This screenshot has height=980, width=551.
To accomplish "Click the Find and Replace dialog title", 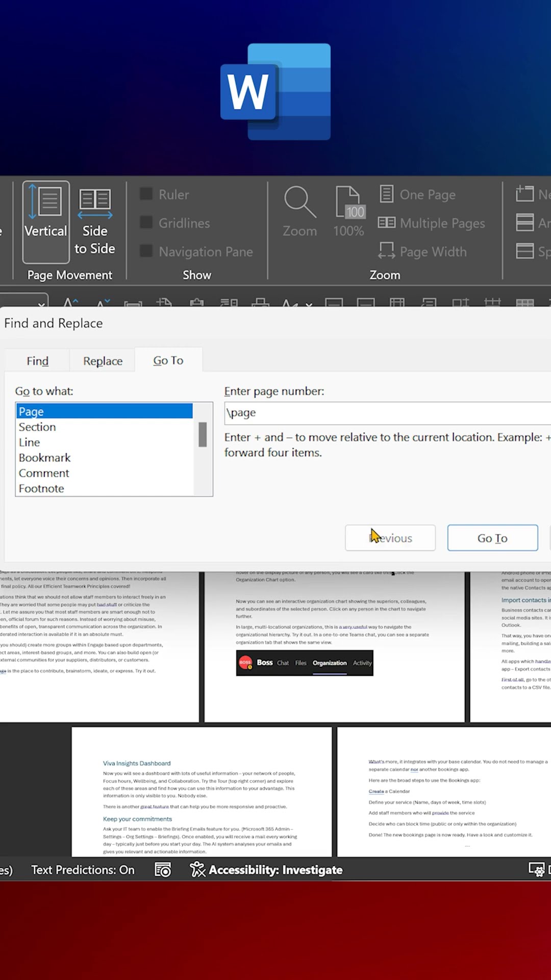I will [x=54, y=323].
